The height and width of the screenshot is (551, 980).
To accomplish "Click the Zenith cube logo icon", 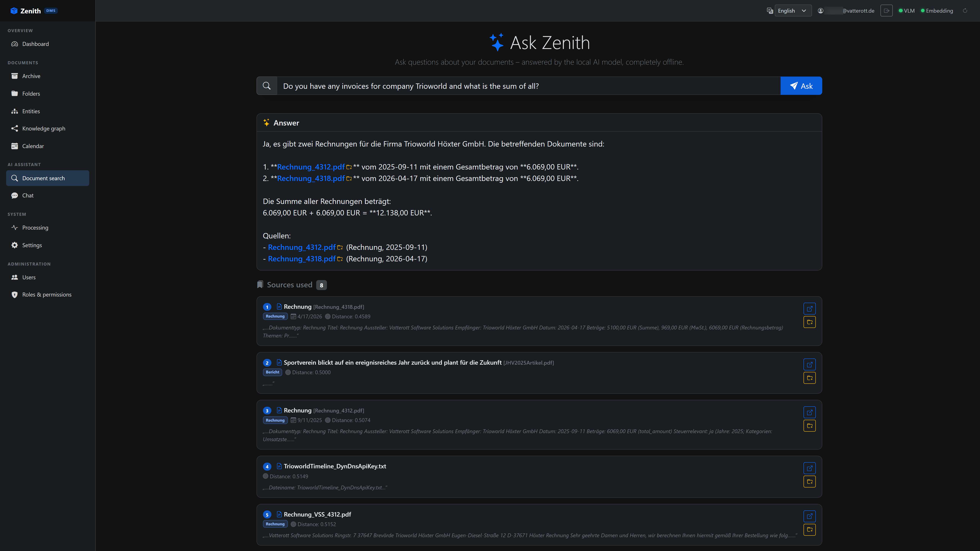I will pos(14,11).
